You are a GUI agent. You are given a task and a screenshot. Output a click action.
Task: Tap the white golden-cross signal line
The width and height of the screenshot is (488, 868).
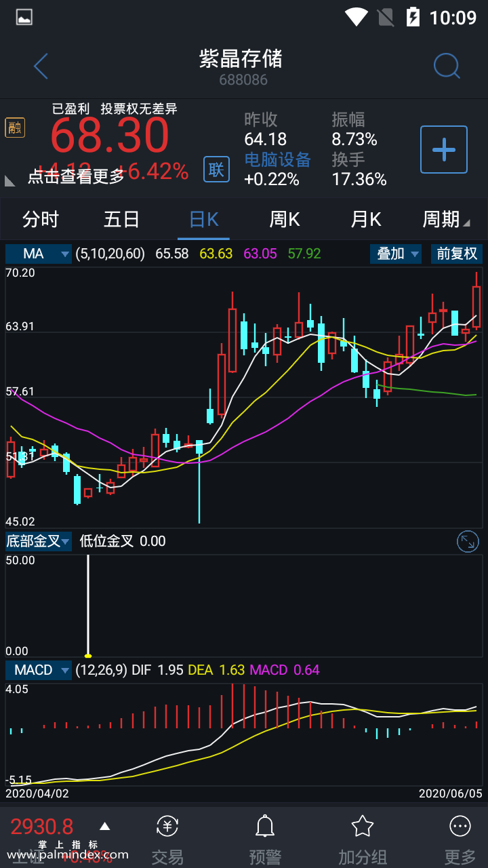pyautogui.click(x=88, y=606)
